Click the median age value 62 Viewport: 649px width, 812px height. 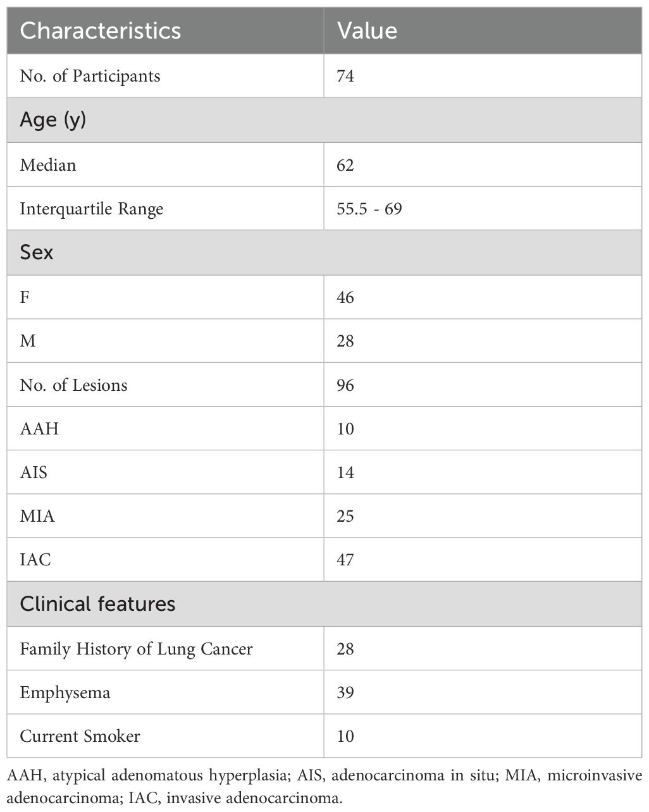pos(345,165)
